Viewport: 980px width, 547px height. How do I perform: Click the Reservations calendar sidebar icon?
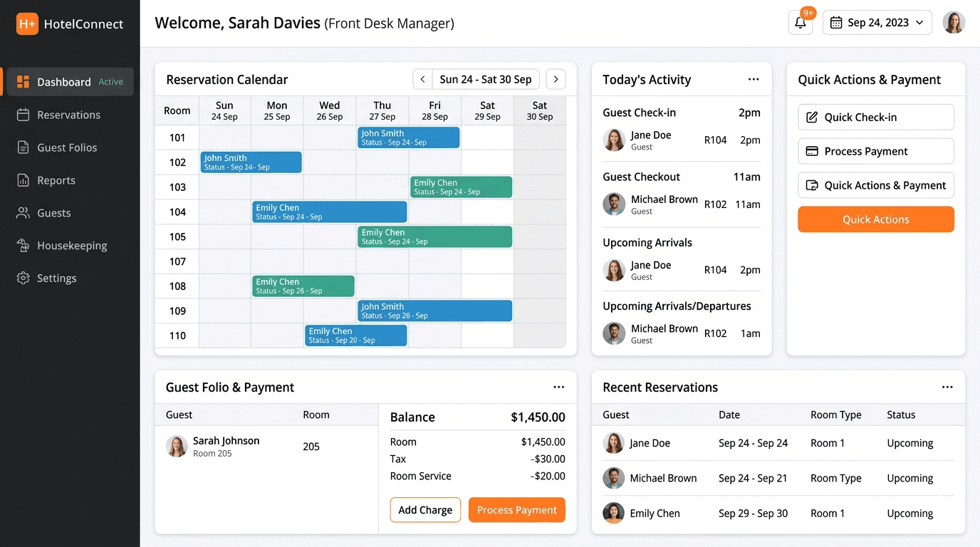coord(24,115)
